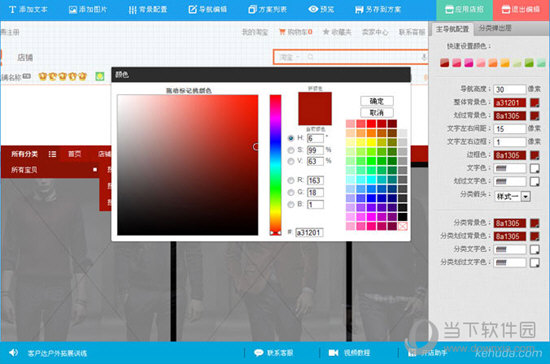Click the speaker icon in bottom bar
This screenshot has width=550, height=364.
coord(13,352)
